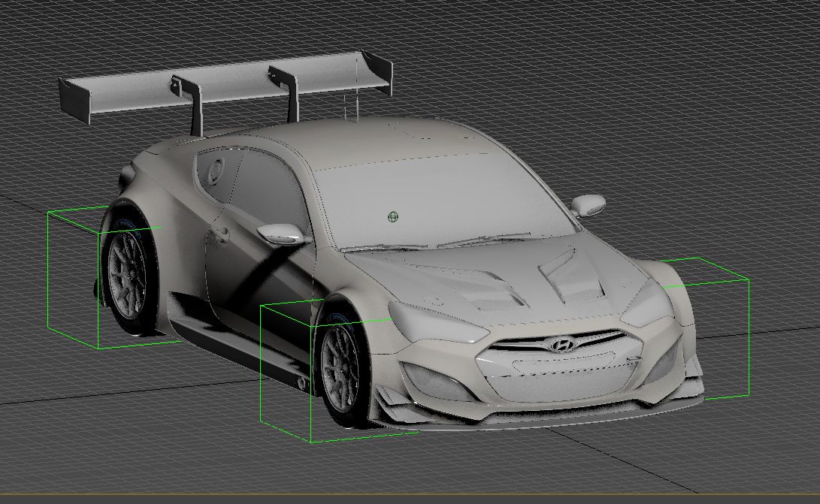Select the rear wing spoiler blade
The image size is (820, 504).
[x=225, y=83]
